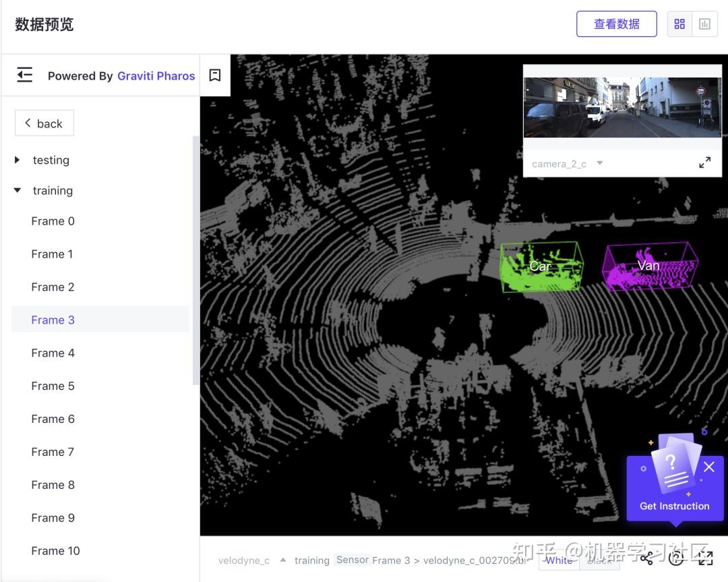Screen dimensions: 728x582
Task: Select Frame 4 in the list
Action: click(53, 353)
